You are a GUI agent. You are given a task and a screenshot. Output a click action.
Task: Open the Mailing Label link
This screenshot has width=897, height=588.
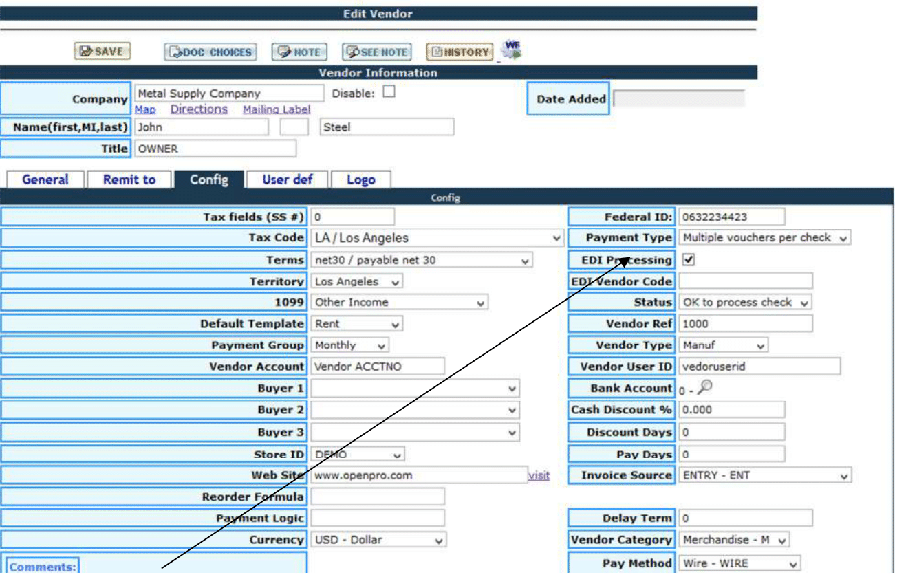277,109
